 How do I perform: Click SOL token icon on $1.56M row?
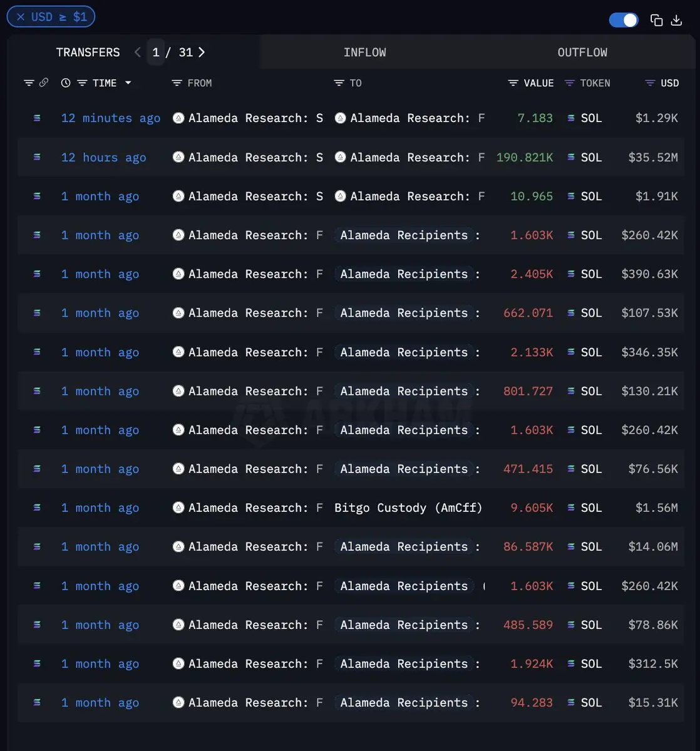(571, 508)
